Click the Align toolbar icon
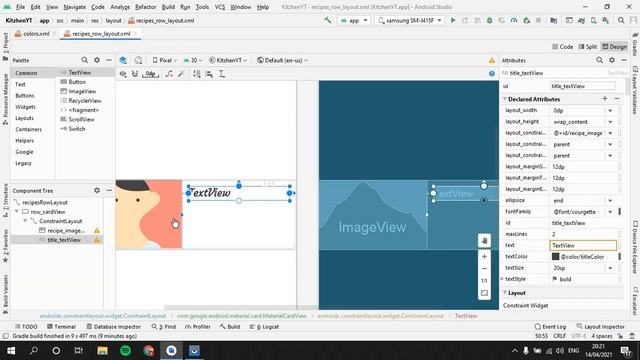This screenshot has height=360, width=640. [209, 74]
